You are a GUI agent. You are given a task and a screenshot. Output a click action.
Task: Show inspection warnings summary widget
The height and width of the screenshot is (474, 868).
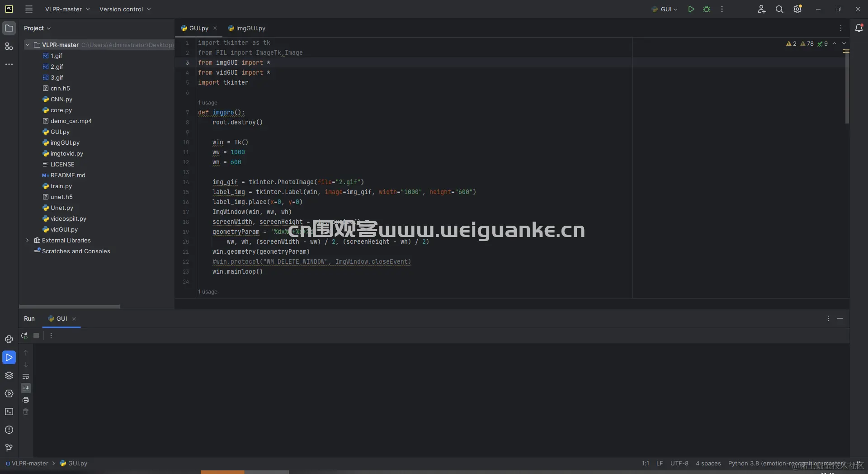coord(807,44)
